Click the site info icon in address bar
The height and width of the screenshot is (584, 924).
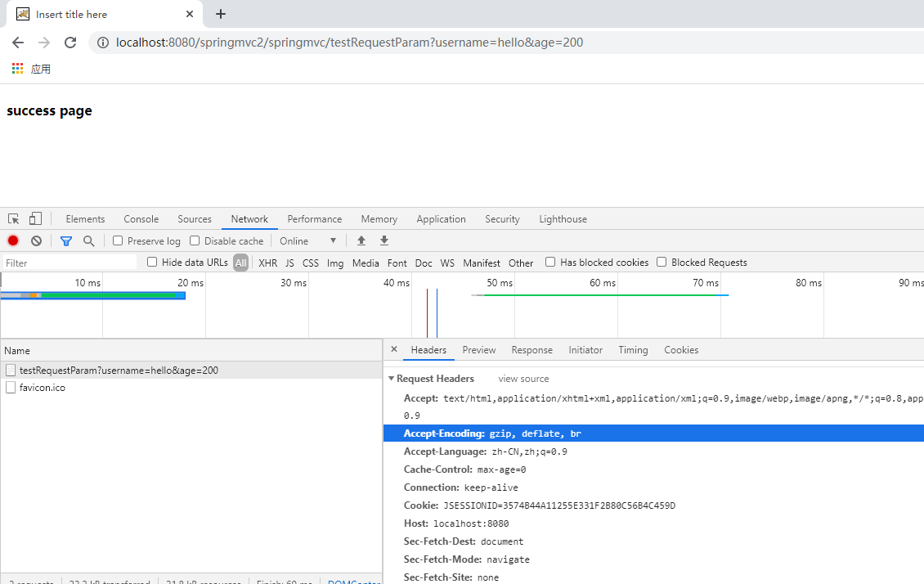103,43
